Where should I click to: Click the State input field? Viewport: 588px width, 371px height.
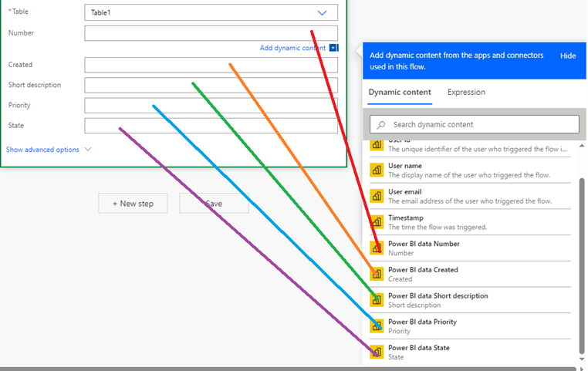[211, 126]
